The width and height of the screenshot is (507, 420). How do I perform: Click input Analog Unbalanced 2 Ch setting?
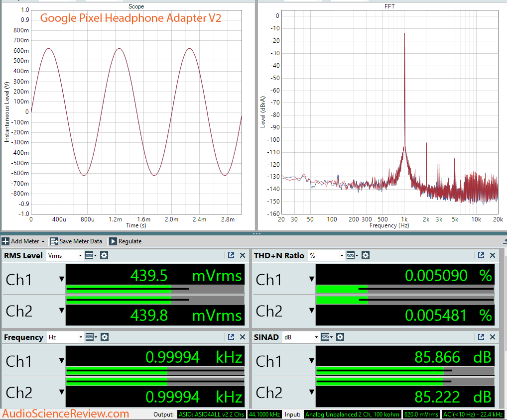click(353, 415)
